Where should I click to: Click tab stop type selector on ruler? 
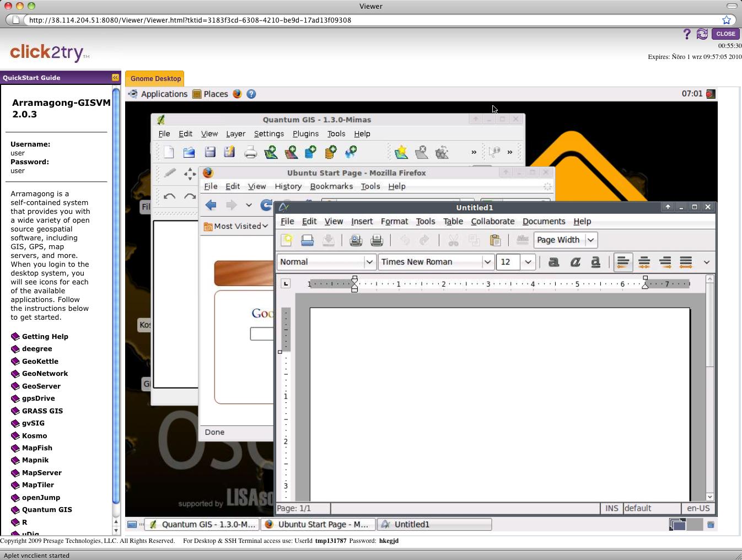tap(286, 284)
